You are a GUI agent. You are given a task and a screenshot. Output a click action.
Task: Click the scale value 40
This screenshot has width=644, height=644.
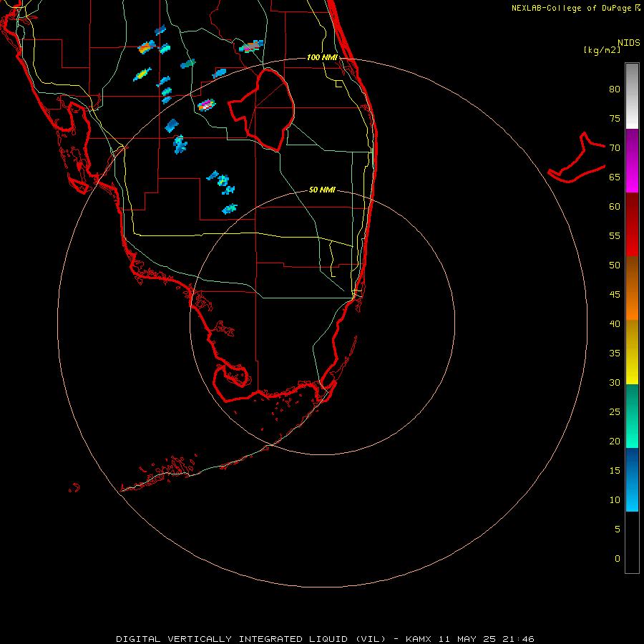point(615,323)
